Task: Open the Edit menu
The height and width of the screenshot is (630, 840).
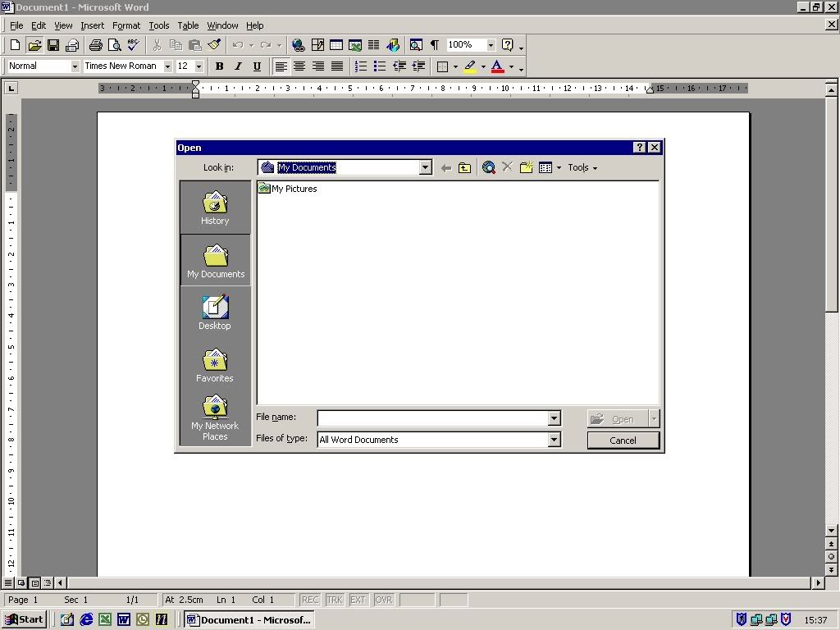Action: [38, 25]
